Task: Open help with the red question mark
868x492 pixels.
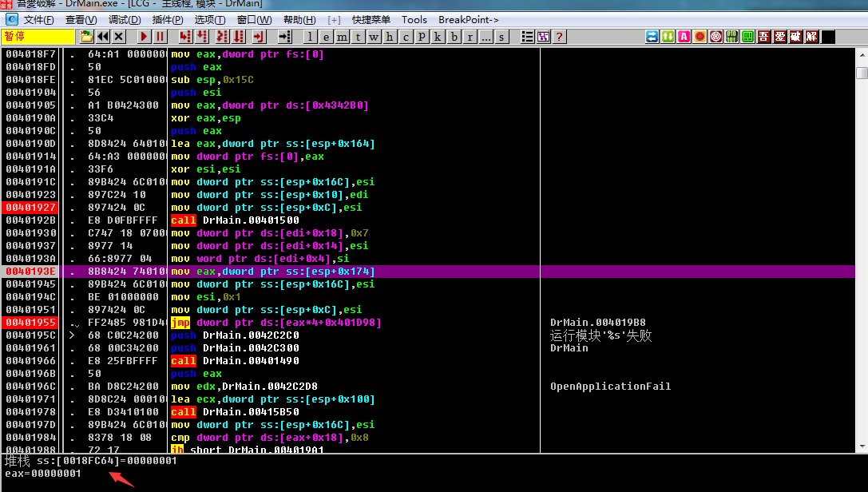Action: pyautogui.click(x=559, y=37)
